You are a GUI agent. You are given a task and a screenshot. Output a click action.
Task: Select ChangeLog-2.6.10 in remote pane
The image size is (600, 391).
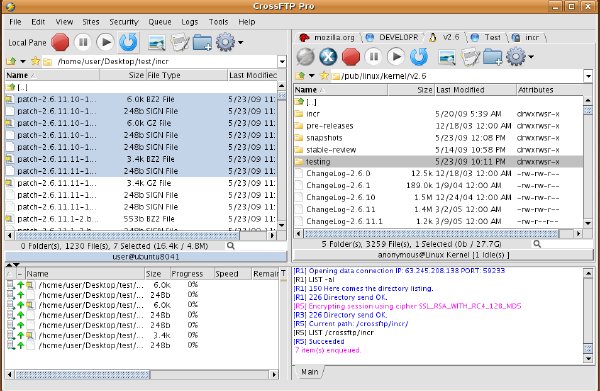[438, 197]
